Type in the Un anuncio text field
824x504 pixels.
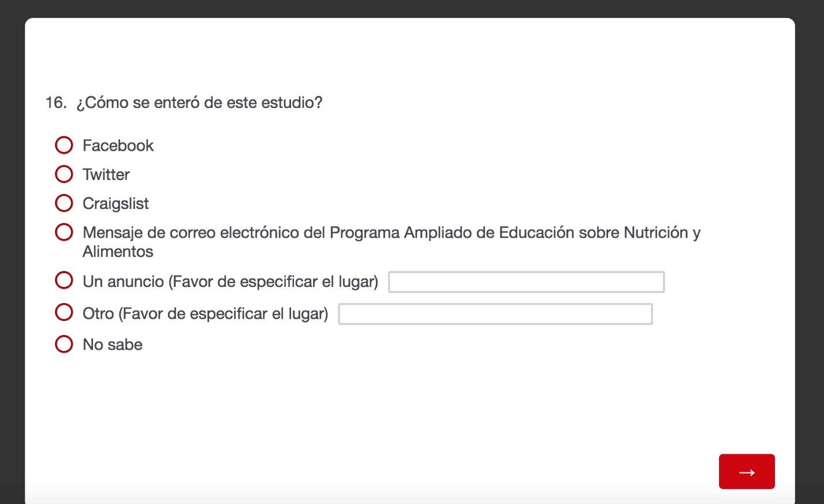click(526, 282)
